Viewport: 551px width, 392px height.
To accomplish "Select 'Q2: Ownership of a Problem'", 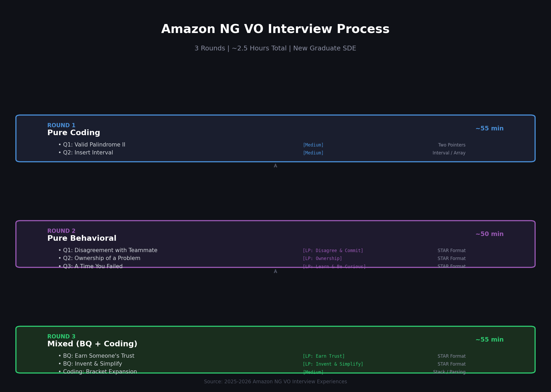I will [x=102, y=258].
